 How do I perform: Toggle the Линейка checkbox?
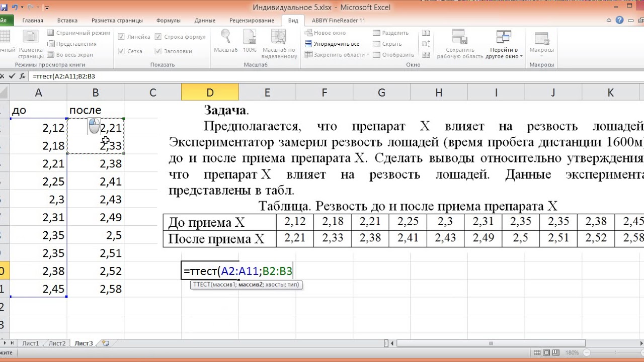(x=121, y=37)
